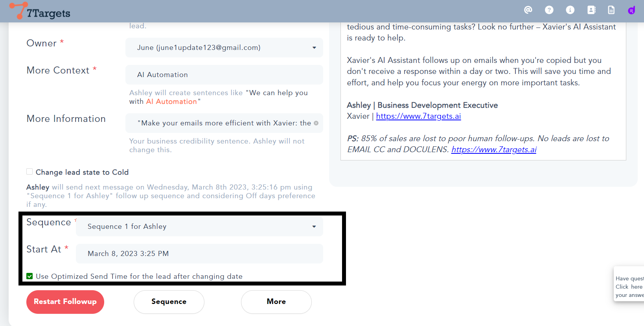644x326 pixels.
Task: Open the Sequence 1 for Ashley dropdown
Action: click(199, 227)
